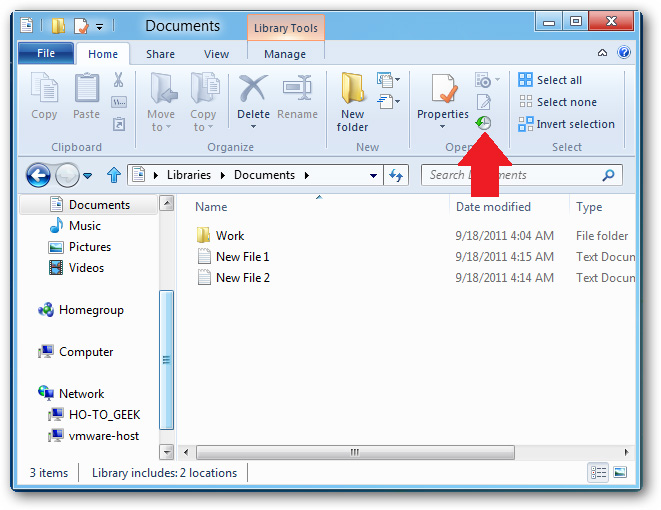
Task: Click the navigation pane scrollbar thumb
Action: (x=167, y=360)
